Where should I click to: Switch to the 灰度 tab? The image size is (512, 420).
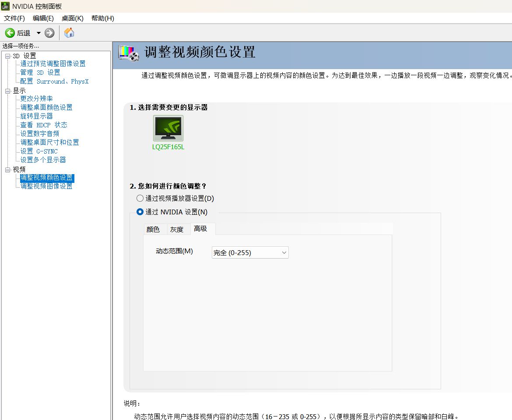(x=177, y=229)
